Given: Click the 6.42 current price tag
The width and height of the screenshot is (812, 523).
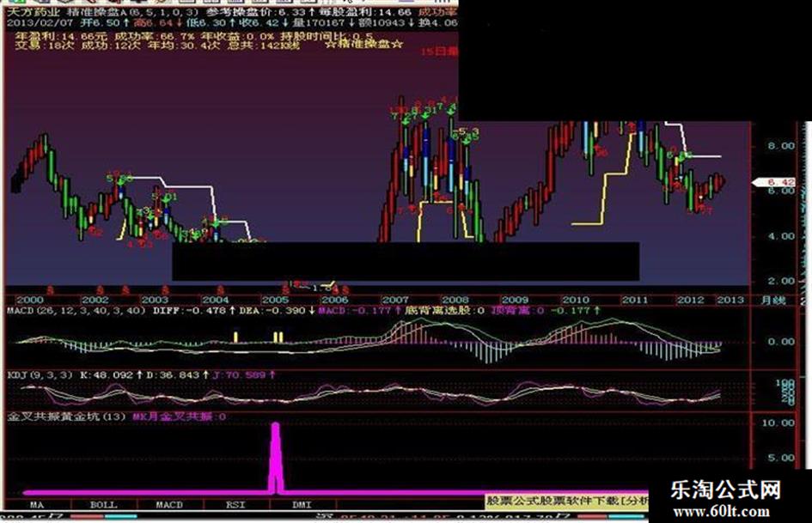Looking at the screenshot, I should click(775, 182).
